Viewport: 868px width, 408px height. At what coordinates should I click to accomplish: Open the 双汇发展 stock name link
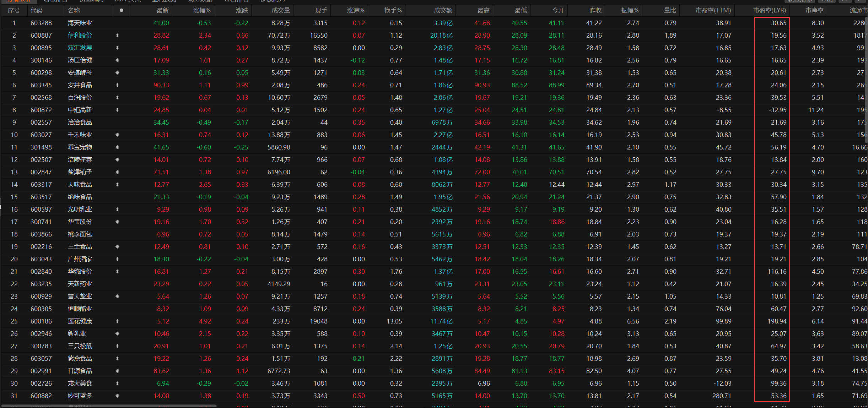click(x=80, y=48)
